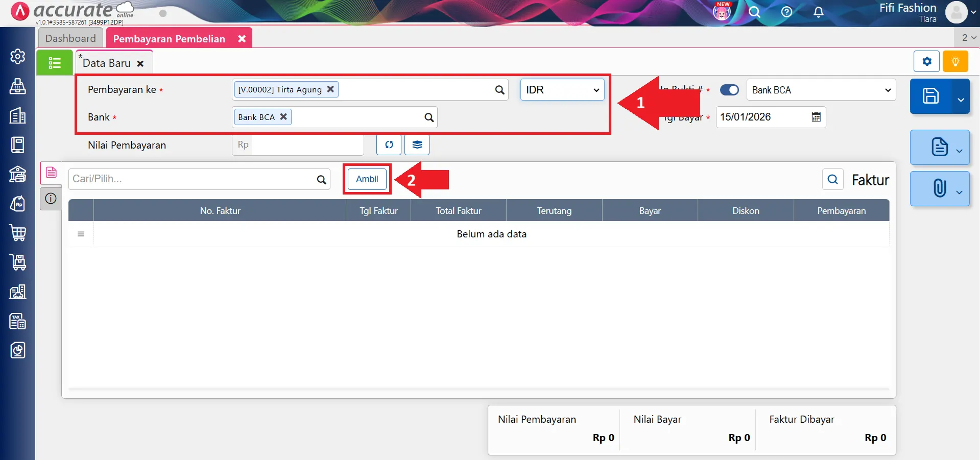Screen dimensions: 980x460
Task: Click the shopping cart sidebar icon
Action: [18, 233]
